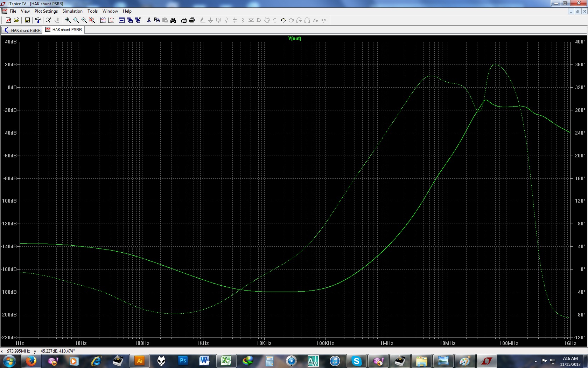Click the Zoom to Fit icon
The image size is (588, 368).
[92, 20]
